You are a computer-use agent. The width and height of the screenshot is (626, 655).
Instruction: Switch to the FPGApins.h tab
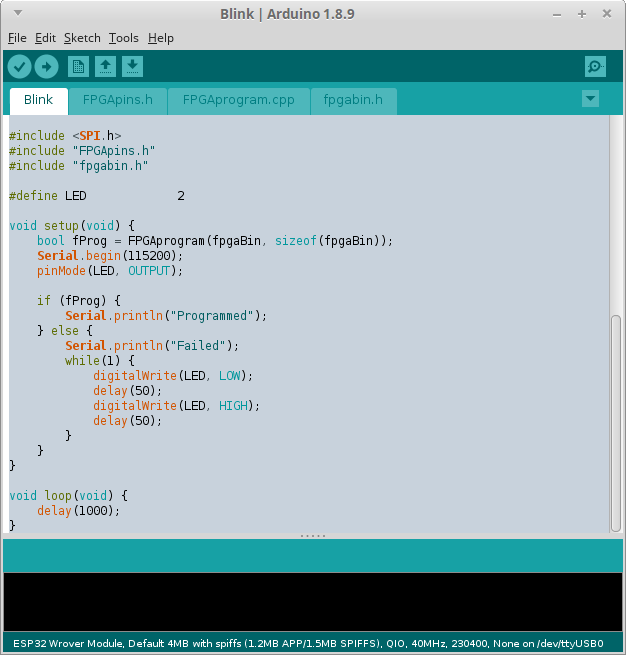pyautogui.click(x=118, y=100)
